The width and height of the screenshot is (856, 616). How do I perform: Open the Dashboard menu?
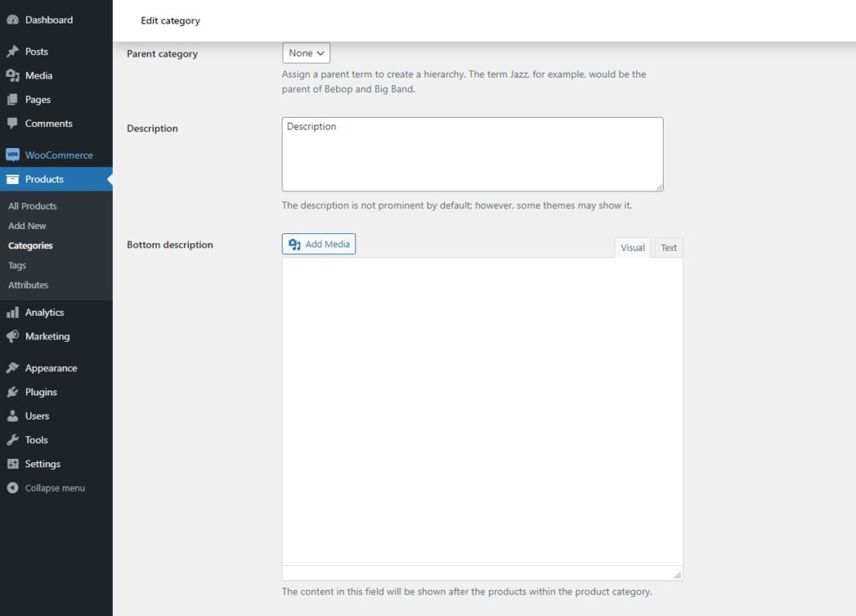[x=48, y=20]
